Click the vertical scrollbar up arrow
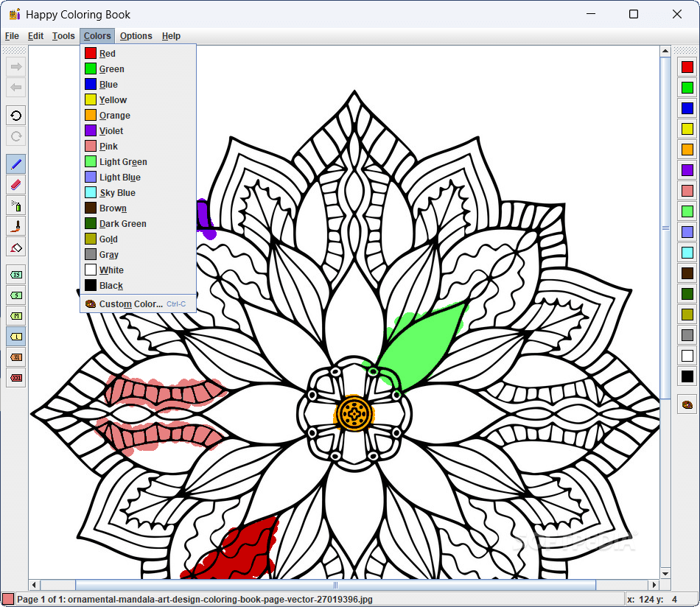This screenshot has width=700, height=607. tap(665, 51)
